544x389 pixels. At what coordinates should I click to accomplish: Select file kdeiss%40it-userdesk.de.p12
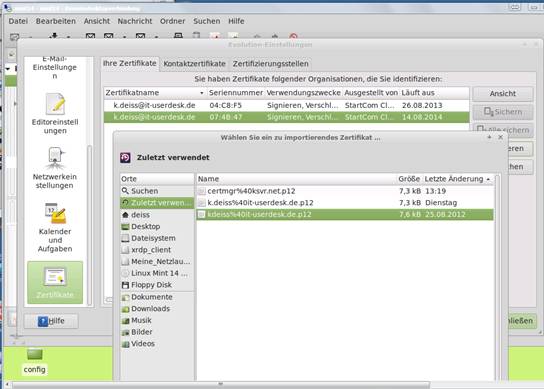point(345,214)
